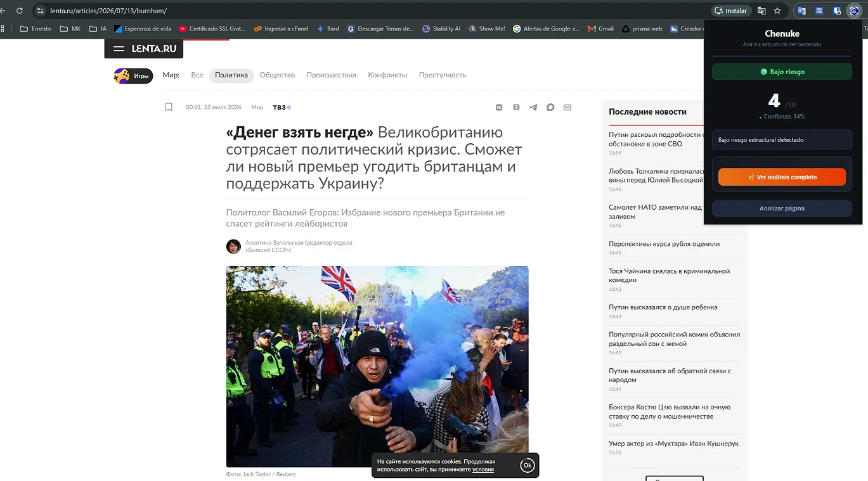Image resolution: width=868 pixels, height=481 pixels.
Task: Open the article comments bubble icon
Action: point(550,107)
